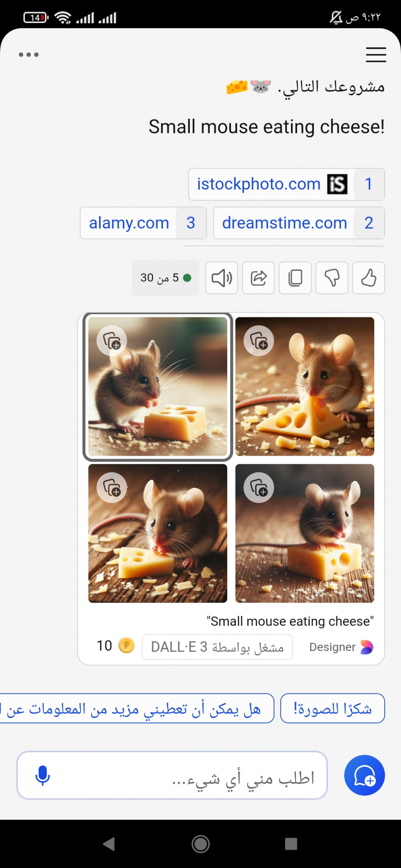401x868 pixels.
Task: Start a new chat topic
Action: (x=364, y=775)
